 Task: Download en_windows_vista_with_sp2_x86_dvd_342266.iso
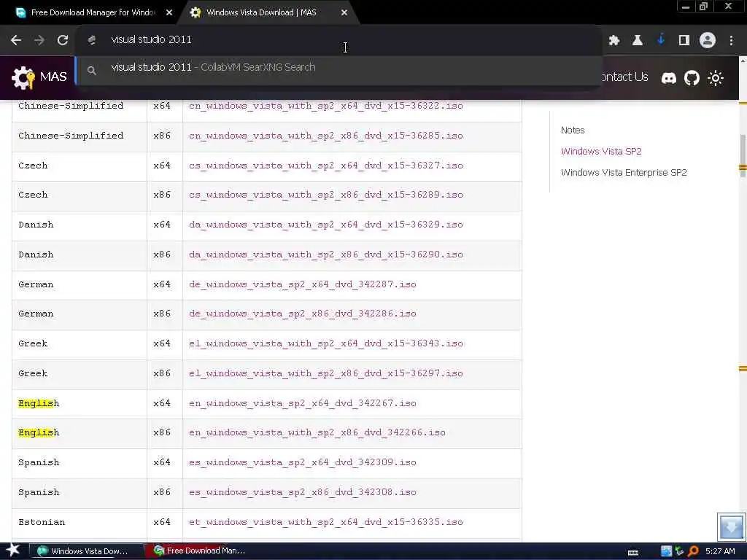point(317,433)
